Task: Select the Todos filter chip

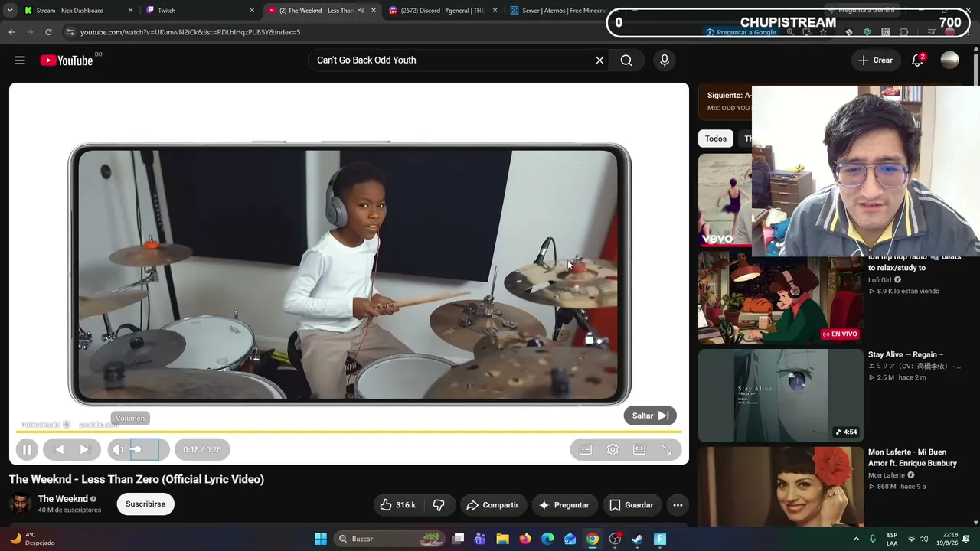Action: click(x=716, y=139)
